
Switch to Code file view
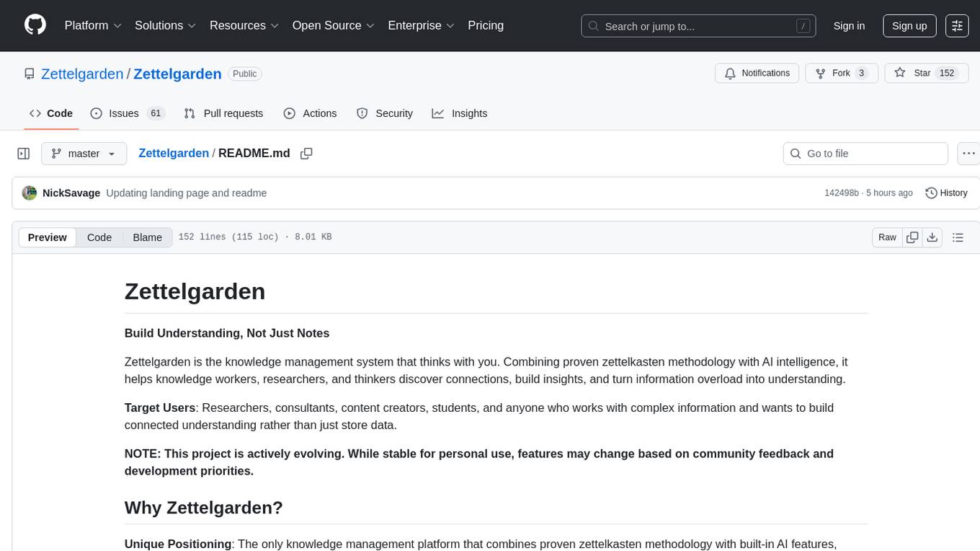point(99,237)
